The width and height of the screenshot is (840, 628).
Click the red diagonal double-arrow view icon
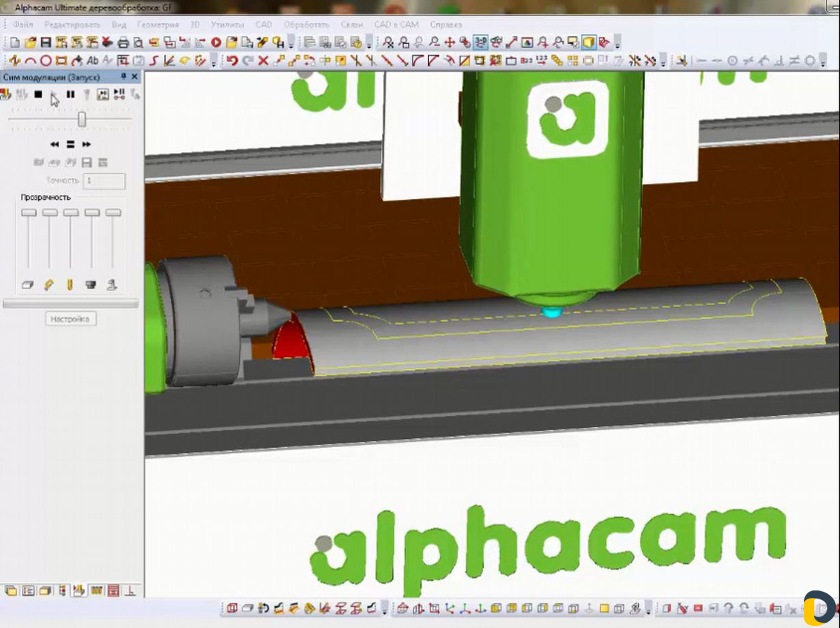(x=511, y=42)
